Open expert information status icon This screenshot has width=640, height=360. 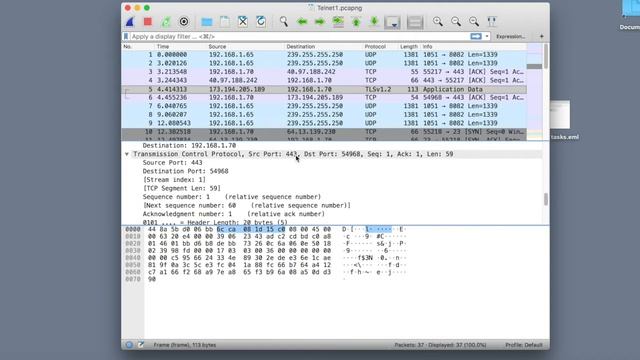(129, 345)
